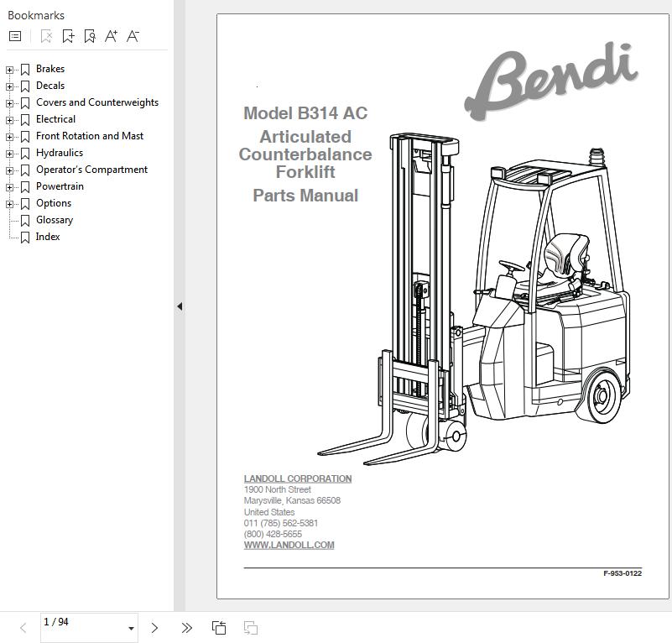This screenshot has width=672, height=643.
Task: Expand the Decals bookmark
Action: tap(9, 86)
